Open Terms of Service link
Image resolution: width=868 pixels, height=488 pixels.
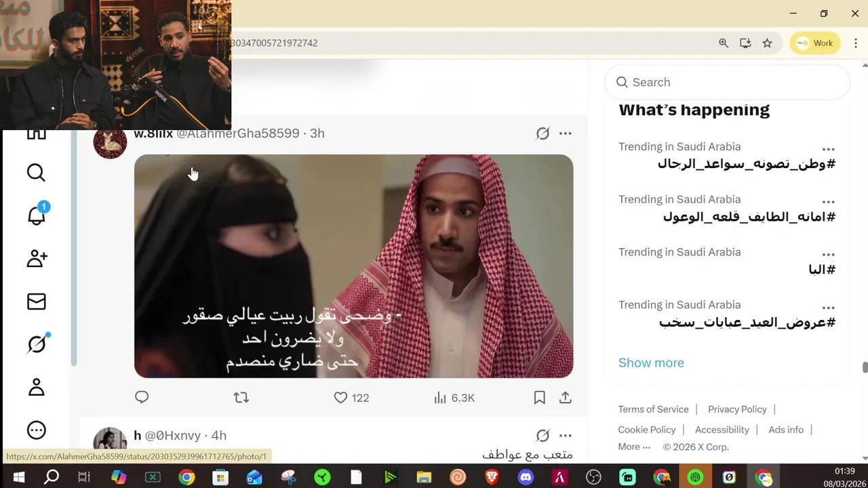point(653,409)
